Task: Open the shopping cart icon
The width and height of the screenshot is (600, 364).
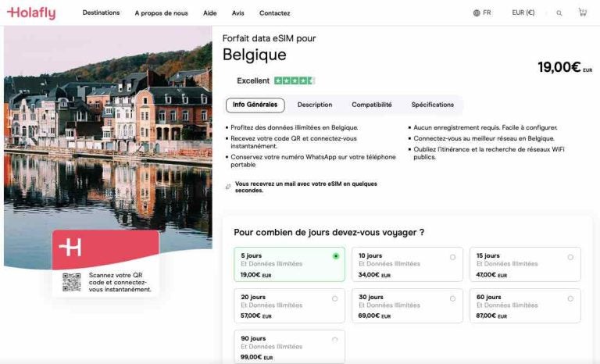Action: coord(582,12)
